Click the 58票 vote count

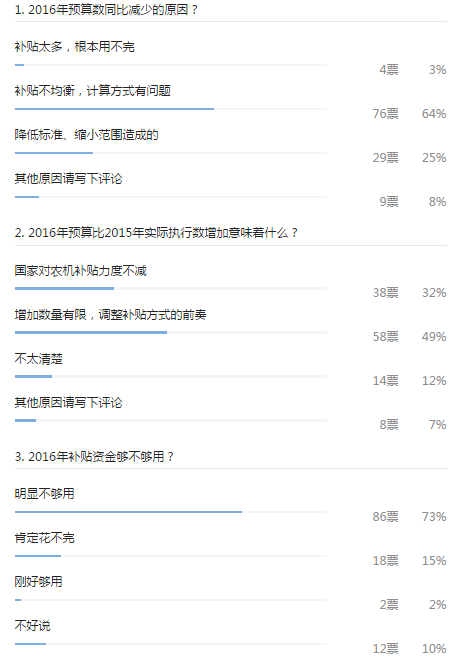tap(385, 337)
